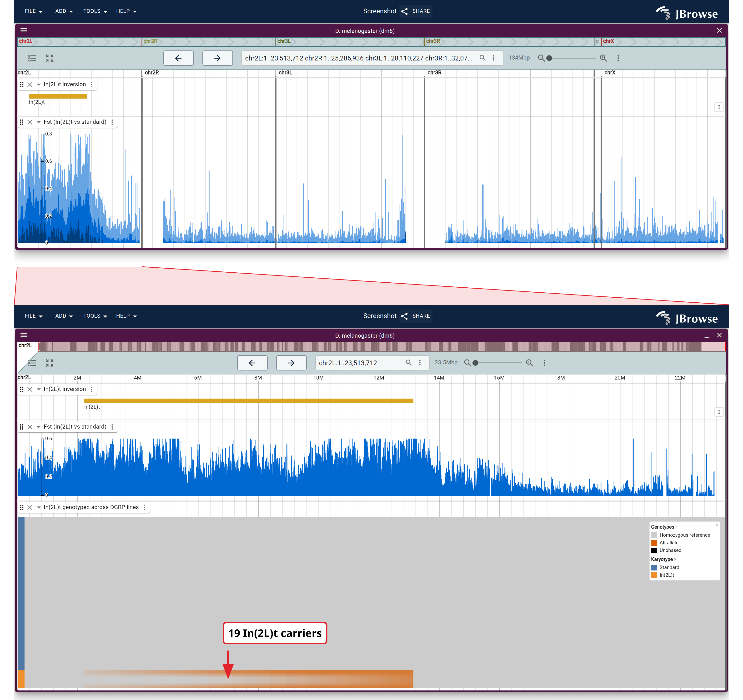Close In(2L)t inversion track in bottom view

coord(30,389)
